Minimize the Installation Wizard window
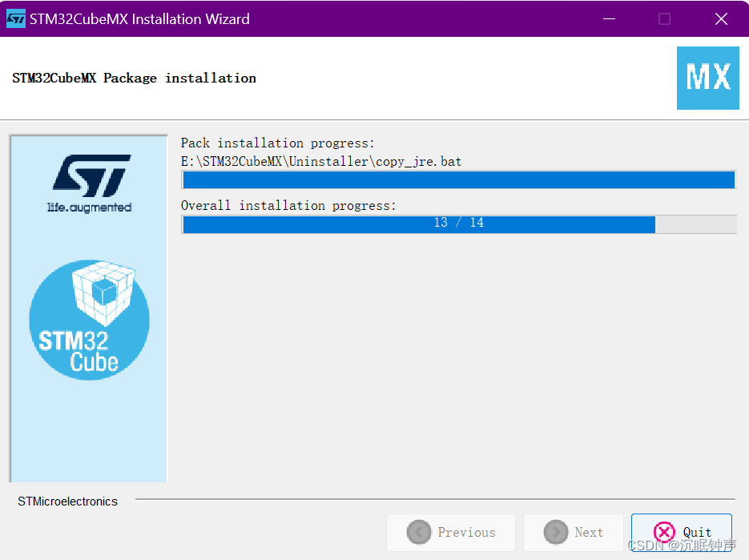This screenshot has width=749, height=560. pos(609,18)
